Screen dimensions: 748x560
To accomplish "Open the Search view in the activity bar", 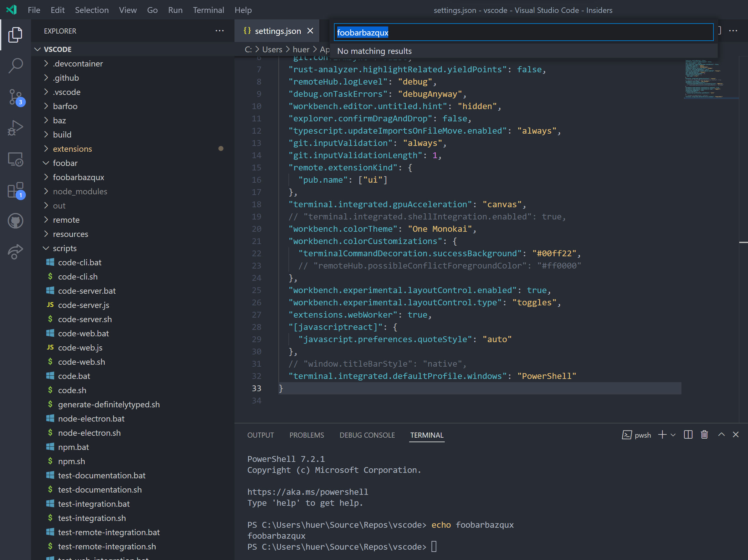I will tap(15, 66).
